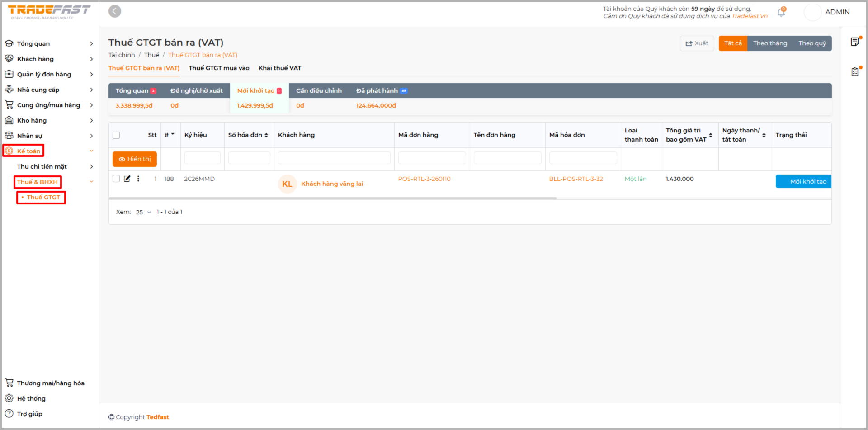Screen dimensions: 868x430
Task: Click the Hiển thị eye button
Action: [135, 159]
